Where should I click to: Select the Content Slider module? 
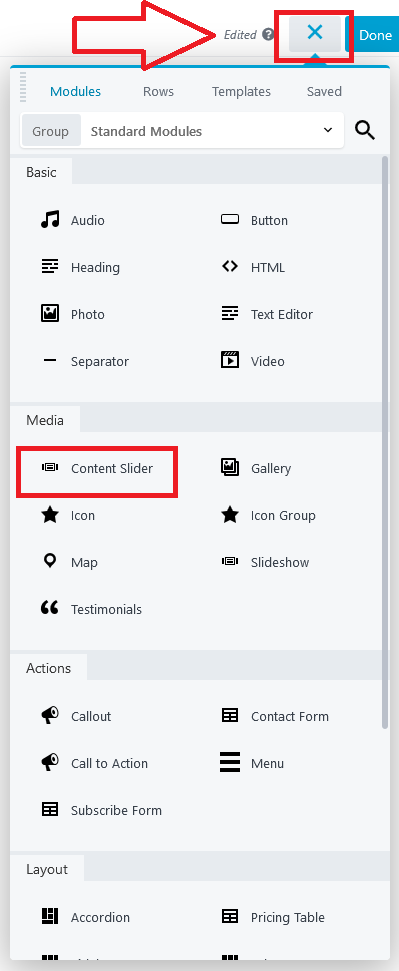coord(97,468)
